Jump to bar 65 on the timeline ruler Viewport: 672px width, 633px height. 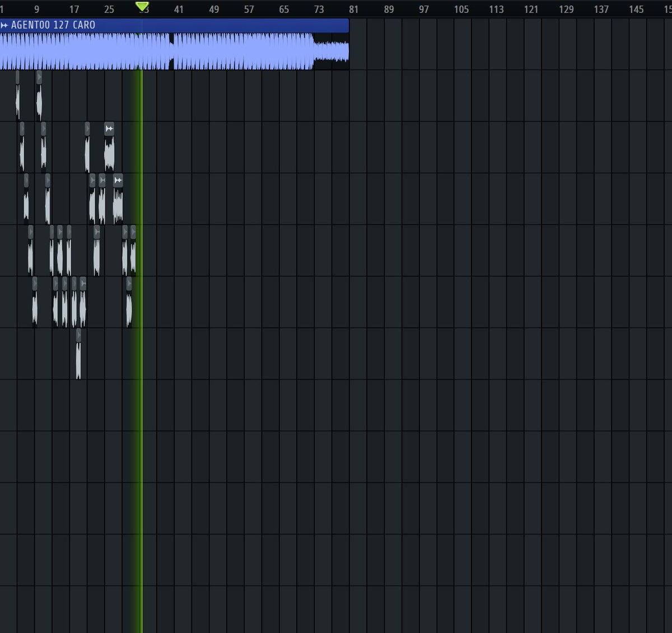(284, 10)
